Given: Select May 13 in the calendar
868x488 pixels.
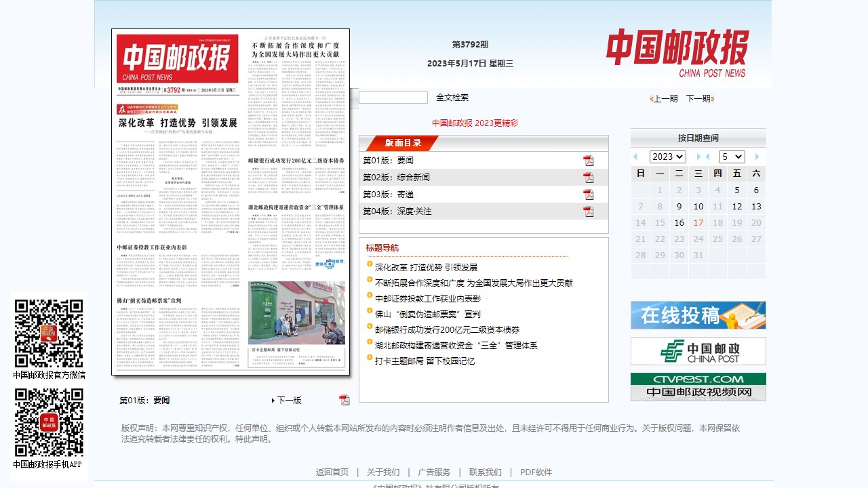Looking at the screenshot, I should [756, 206].
